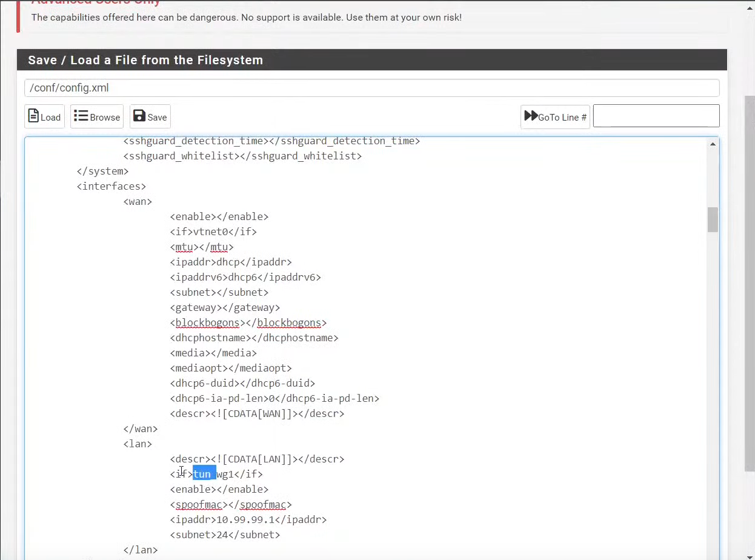Click the floppy disk Save button
Screen dimensions: 755x560
[x=150, y=116]
